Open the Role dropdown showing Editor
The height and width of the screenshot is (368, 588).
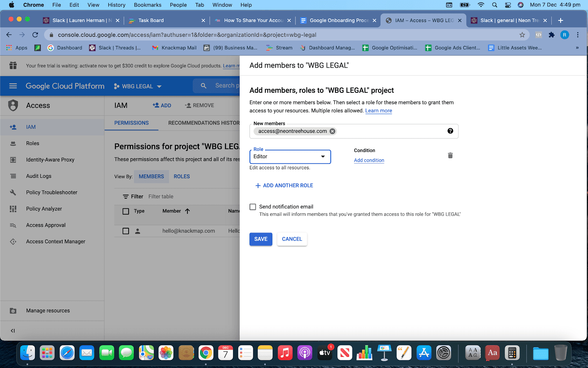click(x=290, y=157)
